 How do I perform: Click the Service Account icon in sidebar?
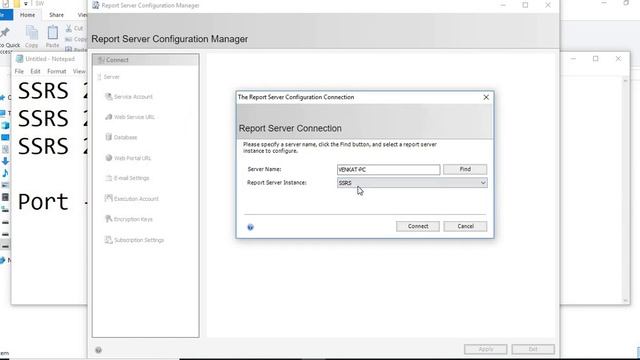[109, 96]
